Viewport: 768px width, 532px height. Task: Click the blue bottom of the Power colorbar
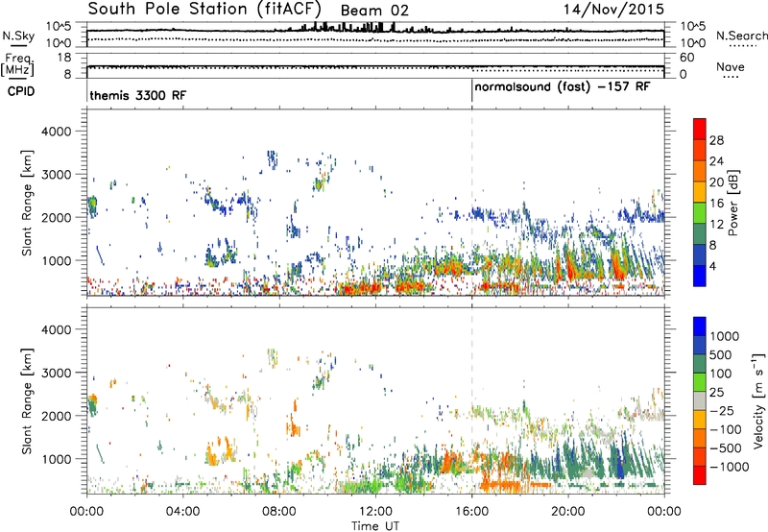coord(700,276)
